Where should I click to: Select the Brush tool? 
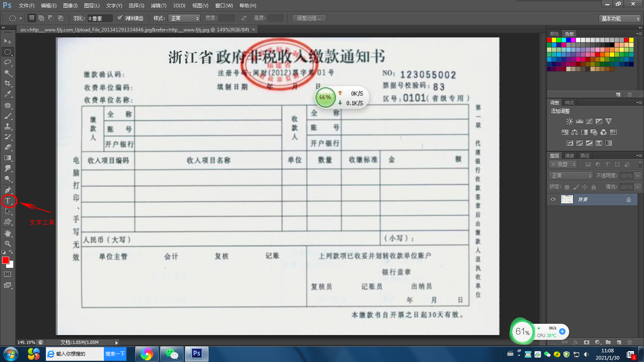pyautogui.click(x=8, y=116)
